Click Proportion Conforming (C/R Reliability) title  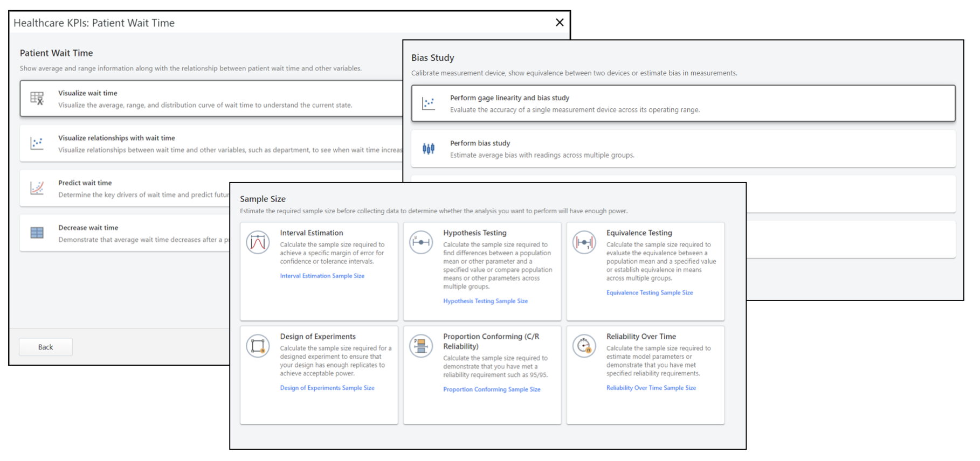tap(491, 341)
